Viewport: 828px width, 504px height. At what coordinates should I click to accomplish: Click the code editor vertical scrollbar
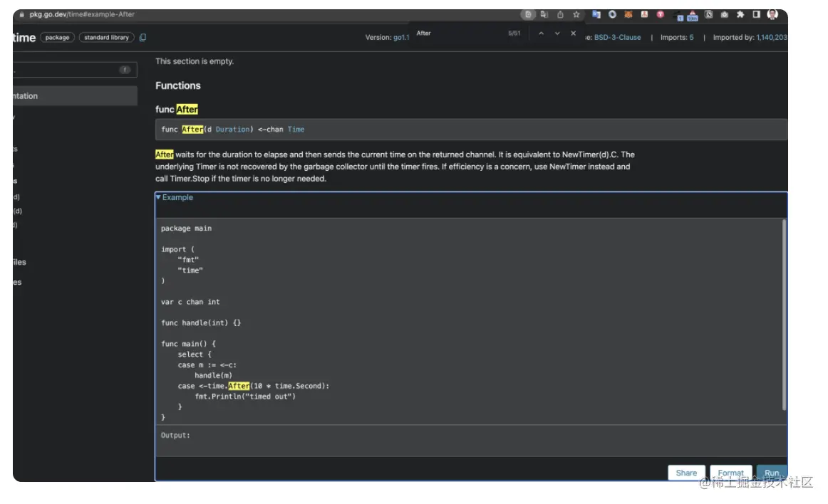coord(784,315)
